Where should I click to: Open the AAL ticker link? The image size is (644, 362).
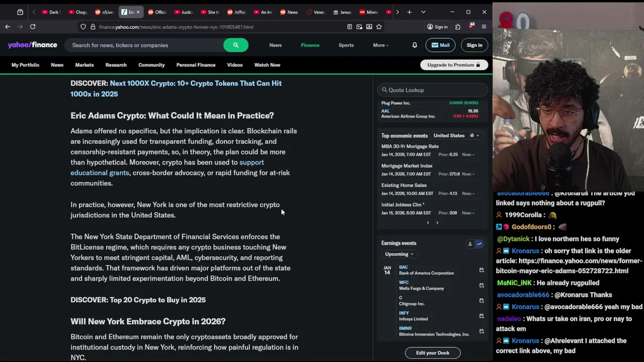click(x=385, y=111)
